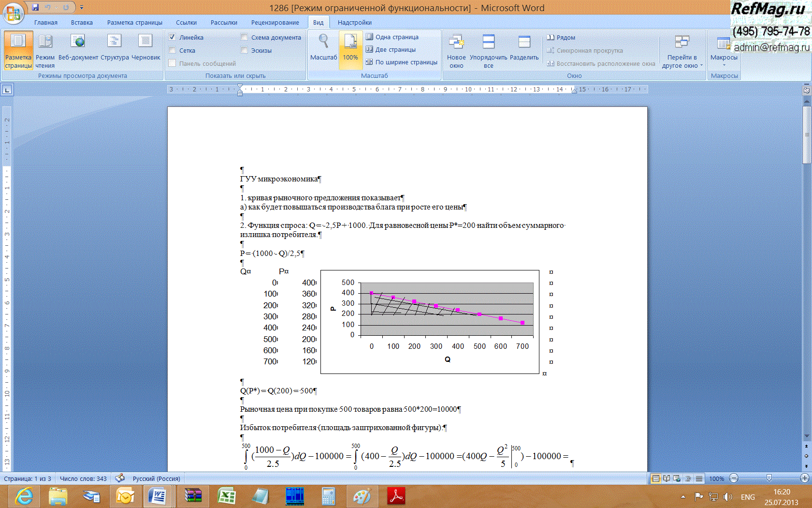Split the window with Разделить

pyautogui.click(x=524, y=47)
